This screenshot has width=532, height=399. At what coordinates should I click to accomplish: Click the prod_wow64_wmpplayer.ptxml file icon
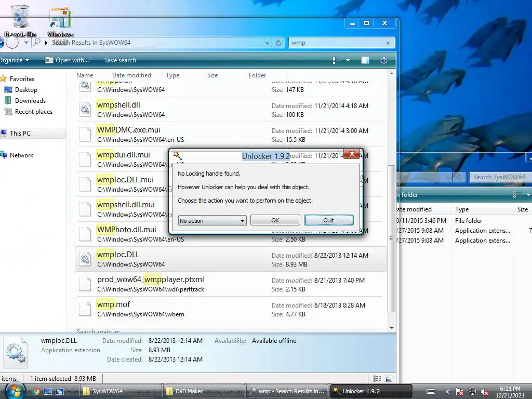85,284
